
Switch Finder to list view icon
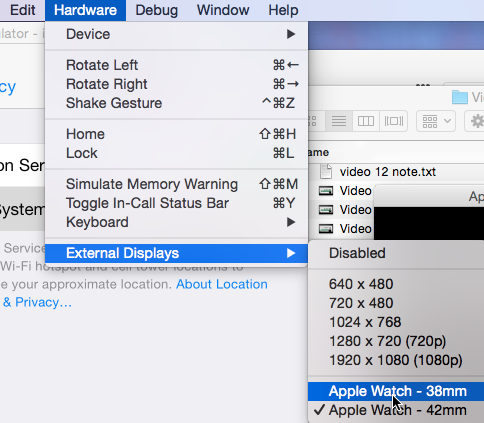point(339,121)
